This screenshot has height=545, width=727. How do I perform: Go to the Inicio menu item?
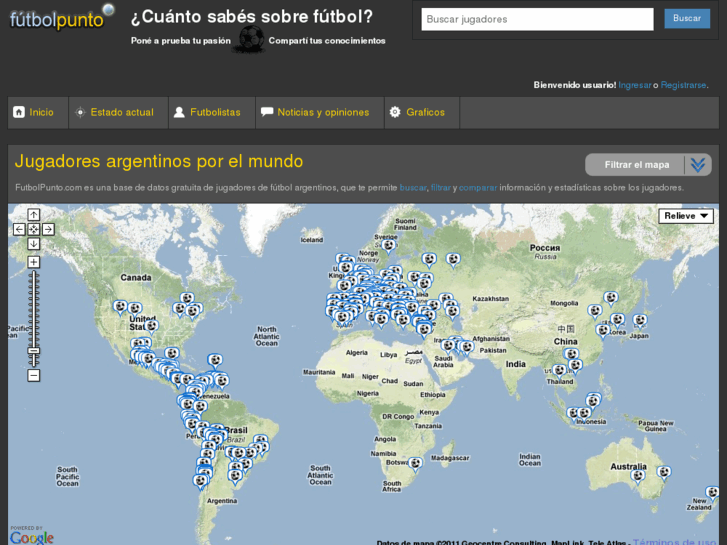[38, 112]
